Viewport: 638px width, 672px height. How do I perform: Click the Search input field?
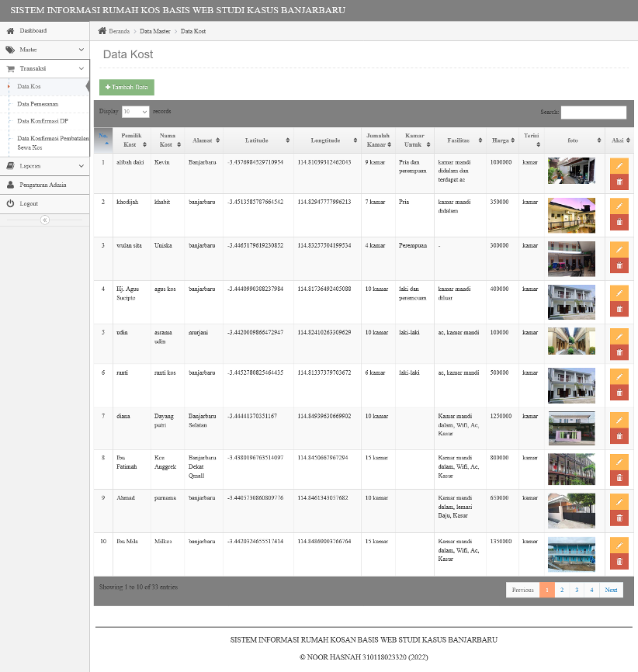[x=594, y=113]
